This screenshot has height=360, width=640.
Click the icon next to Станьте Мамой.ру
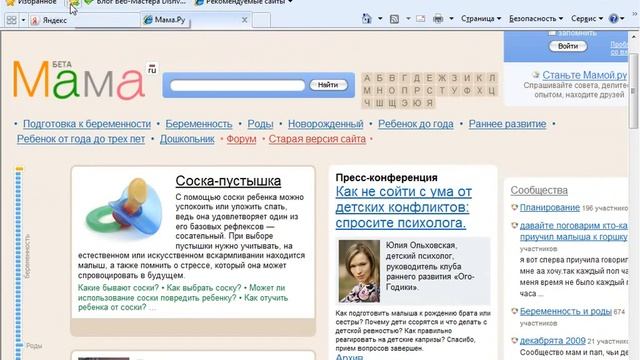[x=536, y=75]
